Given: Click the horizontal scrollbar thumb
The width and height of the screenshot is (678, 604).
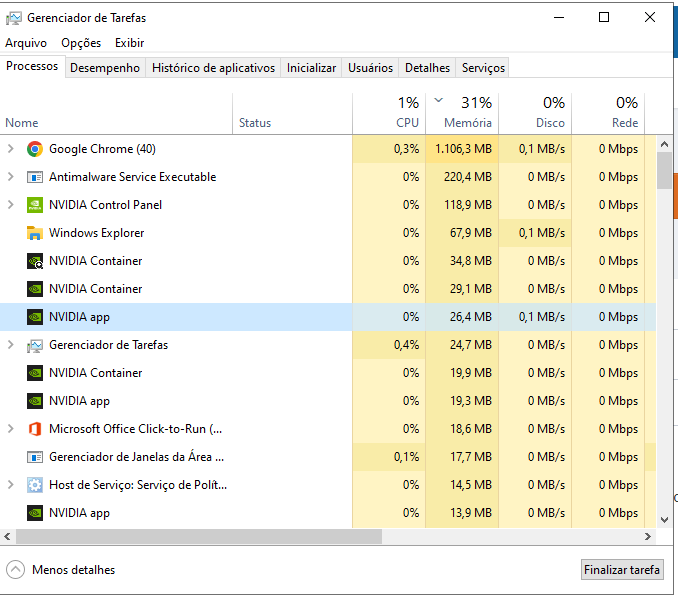Looking at the screenshot, I should (199, 537).
